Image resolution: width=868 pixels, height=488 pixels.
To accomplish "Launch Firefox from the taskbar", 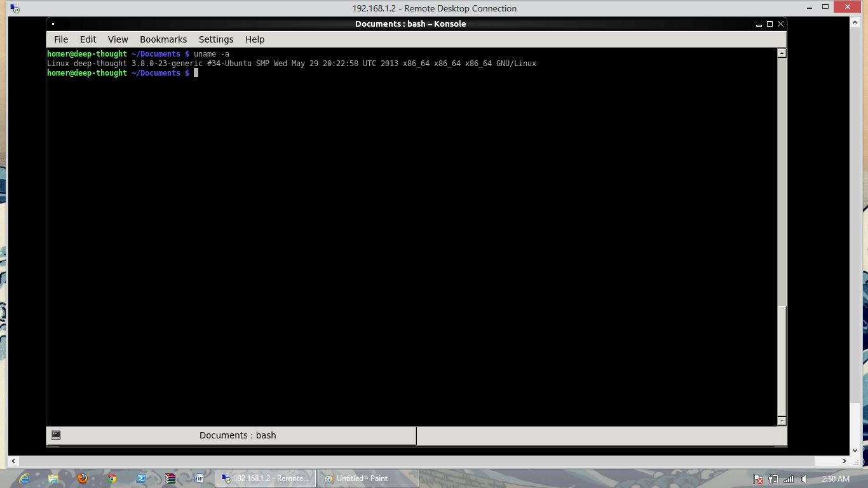I will 83,478.
